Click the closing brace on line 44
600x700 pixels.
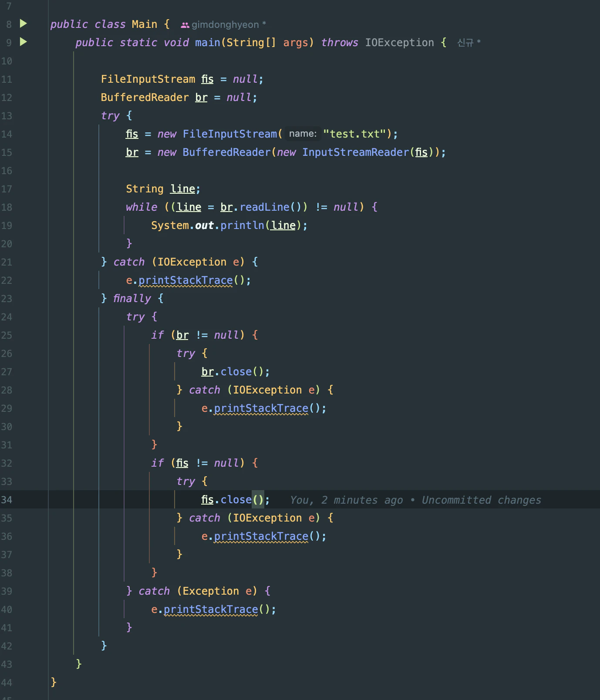[x=54, y=682]
